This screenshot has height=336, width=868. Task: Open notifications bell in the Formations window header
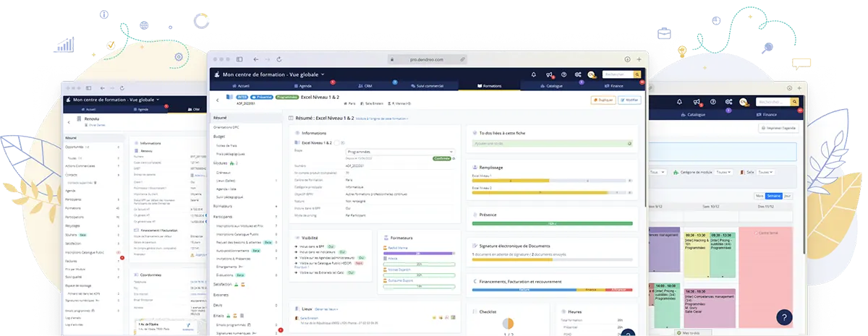pos(534,74)
